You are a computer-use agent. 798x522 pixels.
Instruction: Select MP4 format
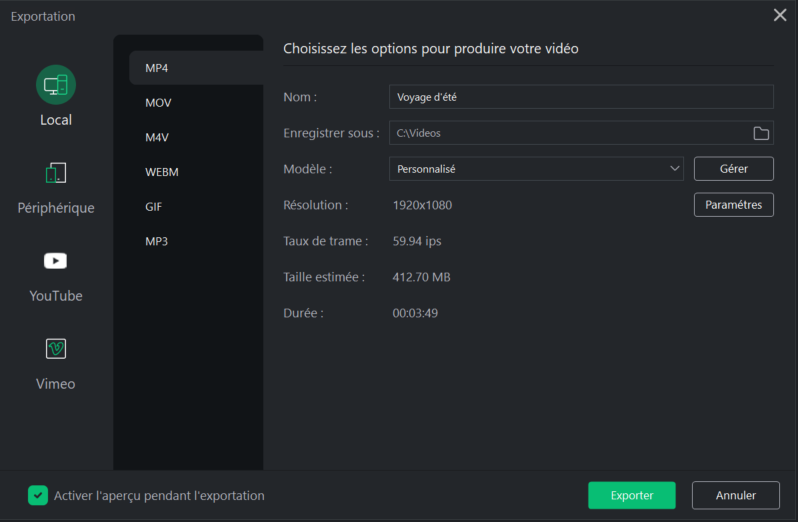point(196,68)
